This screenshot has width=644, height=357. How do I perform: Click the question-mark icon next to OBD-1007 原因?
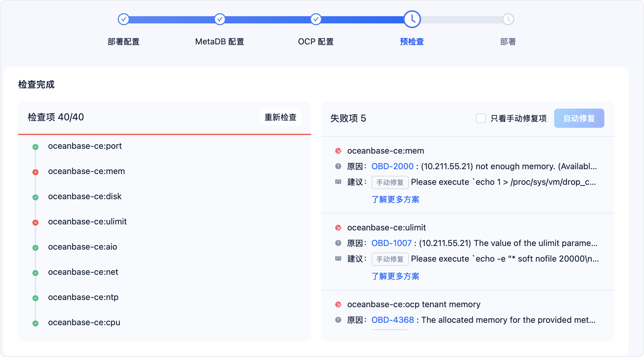coord(339,243)
